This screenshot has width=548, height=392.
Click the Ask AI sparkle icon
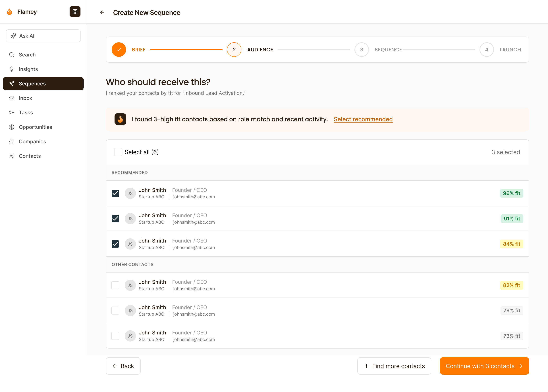[x=14, y=36]
